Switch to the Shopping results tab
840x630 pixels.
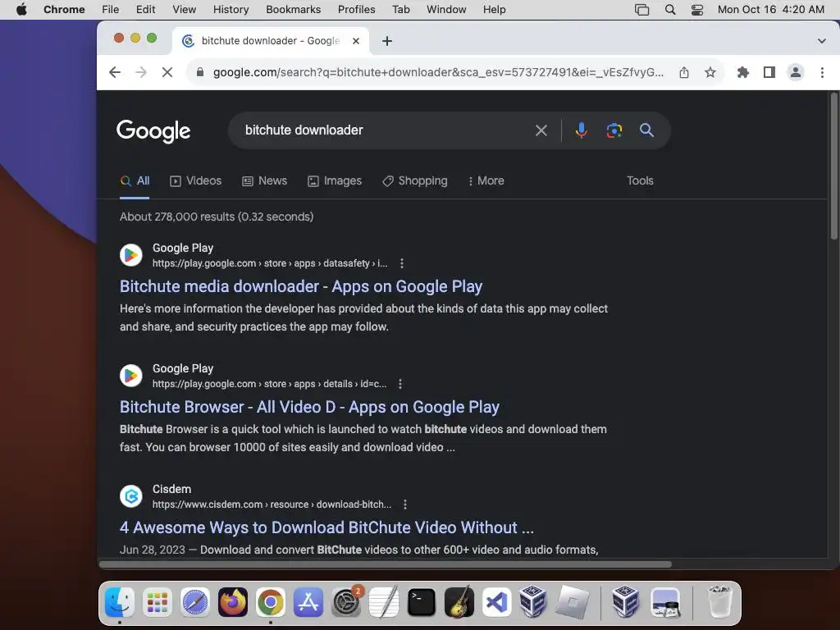415,181
